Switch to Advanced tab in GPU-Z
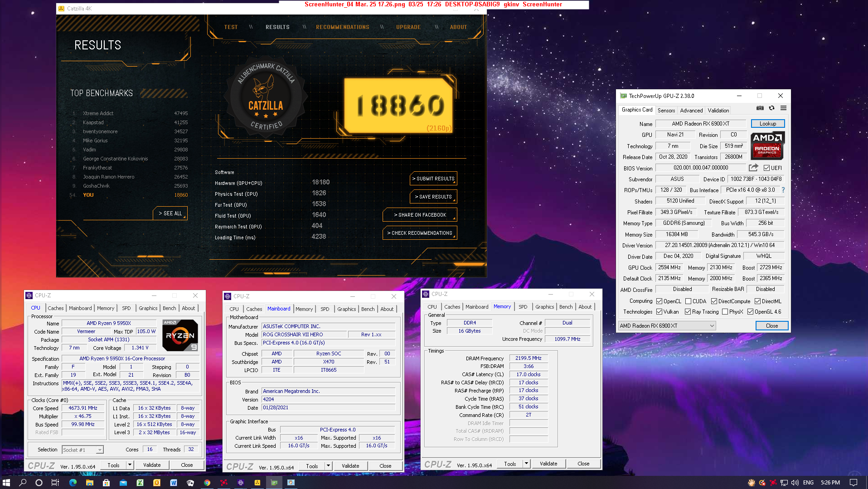Screen dimensions: 868x489 coord(691,111)
